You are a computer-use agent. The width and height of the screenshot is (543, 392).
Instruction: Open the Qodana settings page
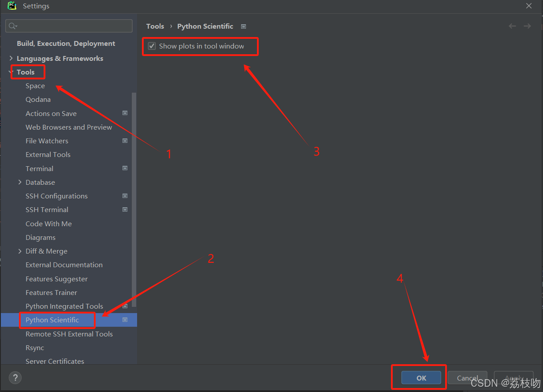click(38, 100)
